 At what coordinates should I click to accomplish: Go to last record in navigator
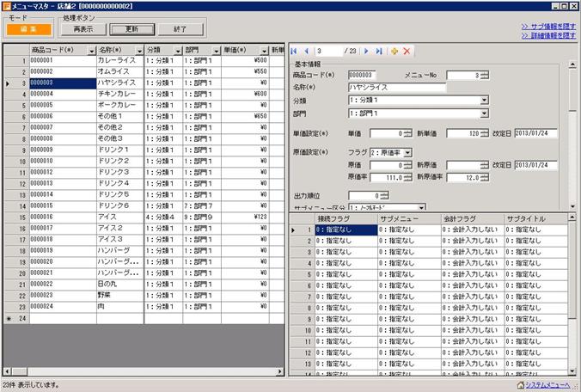379,51
